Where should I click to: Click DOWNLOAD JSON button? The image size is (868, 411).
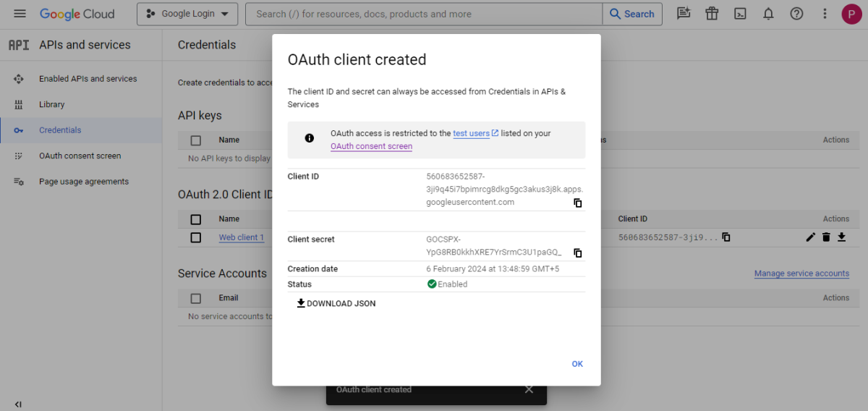coord(336,304)
